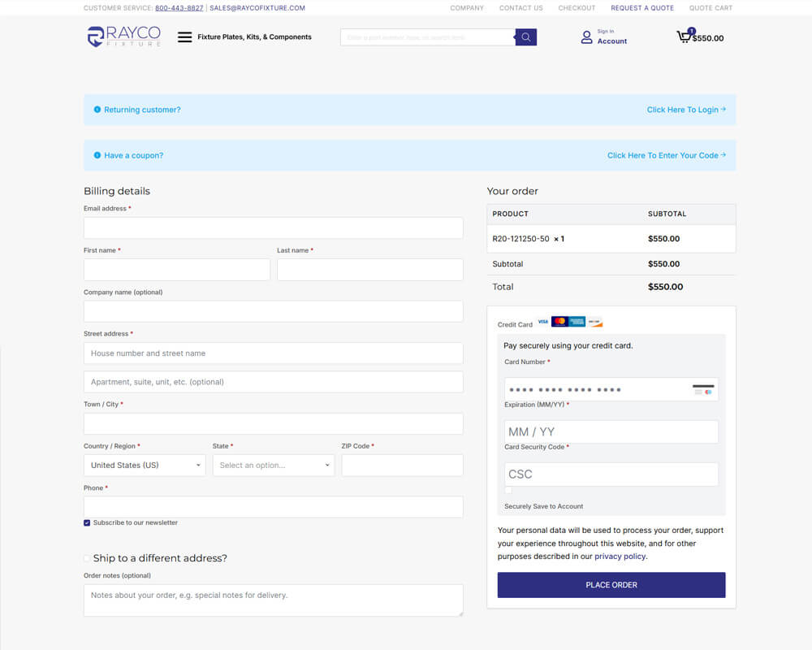Image resolution: width=812 pixels, height=650 pixels.
Task: Click the info icon beside Returning customer
Action: pos(97,110)
